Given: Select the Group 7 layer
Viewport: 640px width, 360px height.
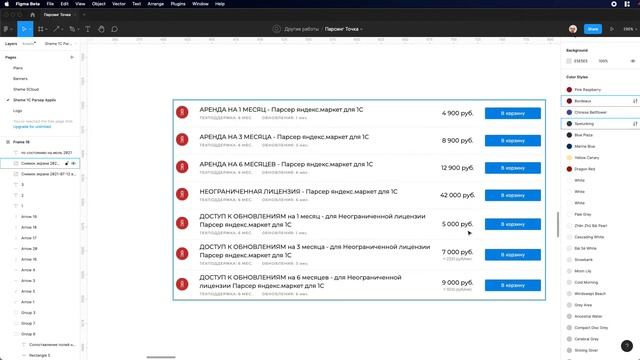Looking at the screenshot, I should tap(28, 323).
